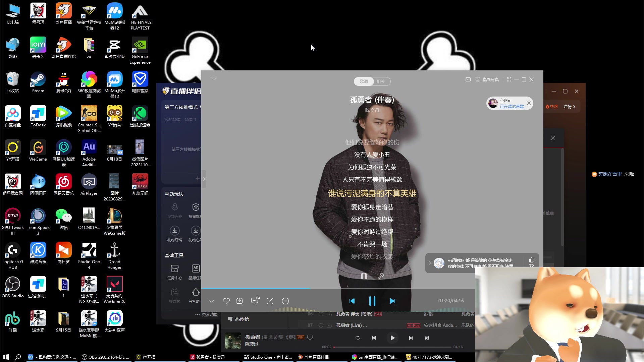Open Adobe Audition desktop shortcut
Screen dimensions: 644x362
89,154
